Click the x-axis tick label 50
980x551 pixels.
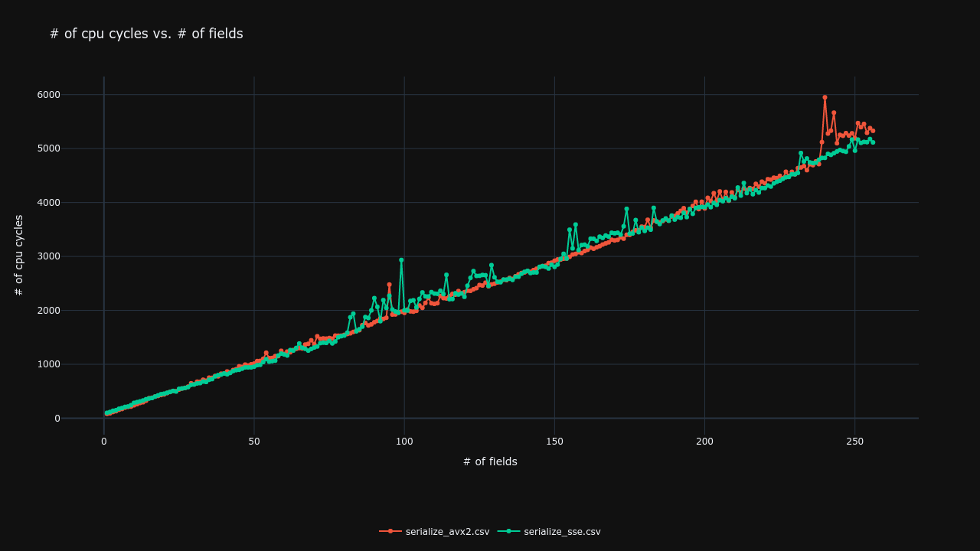254,442
